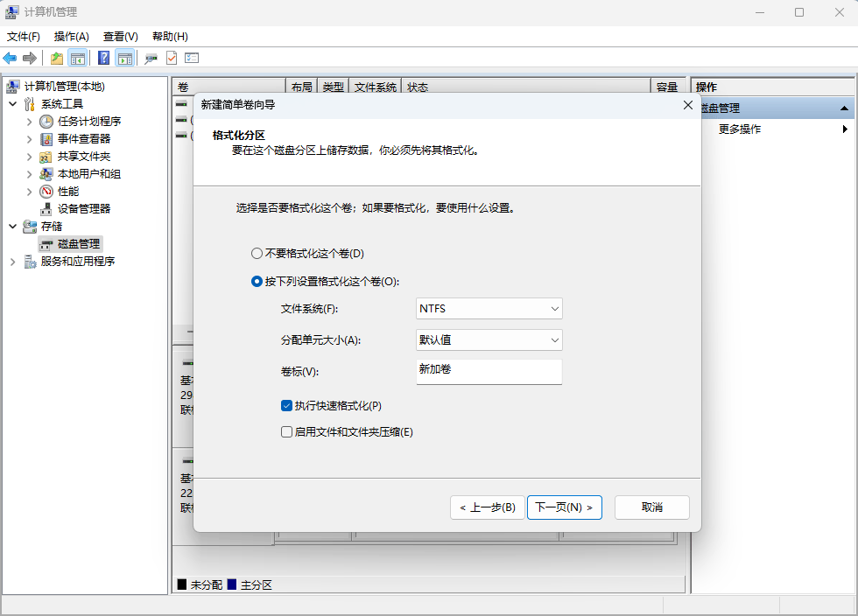858x616 pixels.
Task: Click the Task Scheduler (任务计划程序) clock icon
Action: click(46, 121)
